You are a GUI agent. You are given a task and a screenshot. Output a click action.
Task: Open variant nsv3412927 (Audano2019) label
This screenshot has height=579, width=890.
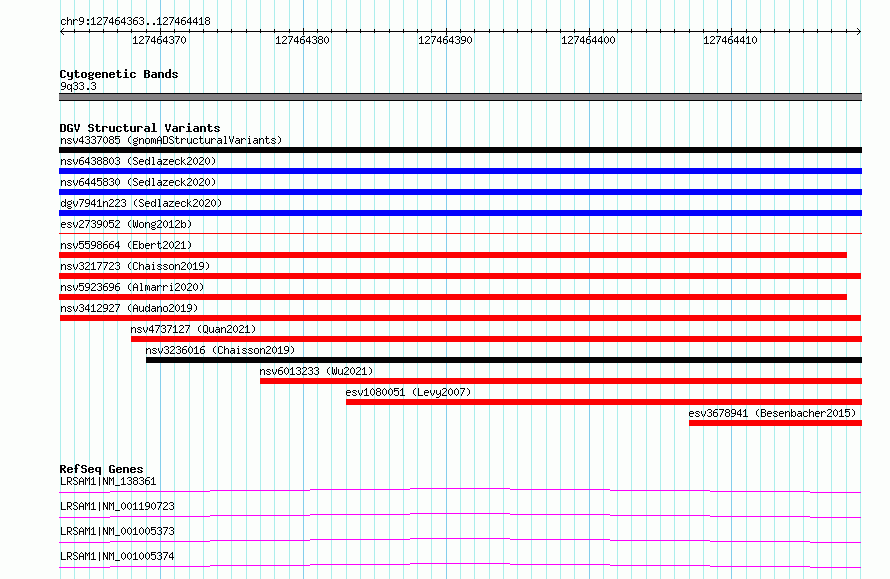pos(129,308)
